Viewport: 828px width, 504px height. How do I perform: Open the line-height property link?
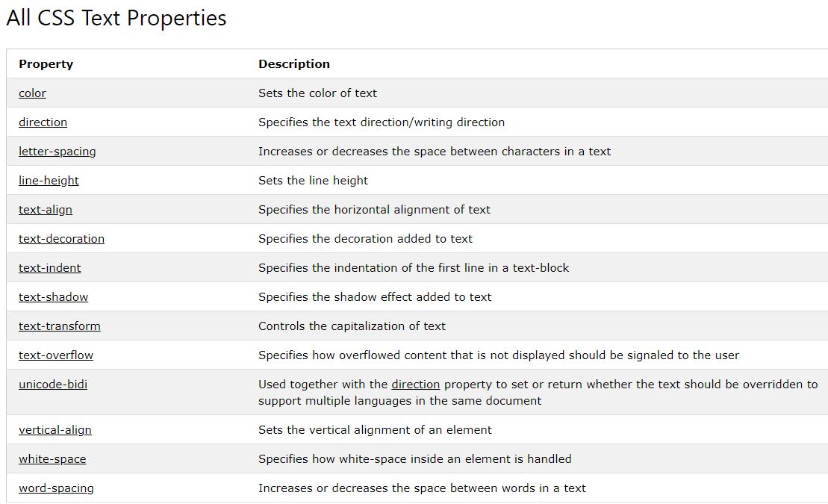coord(49,181)
